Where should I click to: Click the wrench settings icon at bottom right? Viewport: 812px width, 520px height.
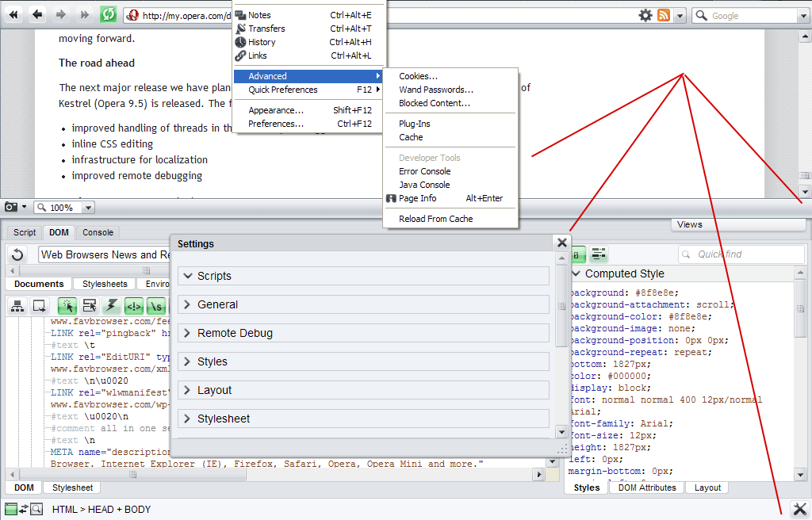coord(799,509)
